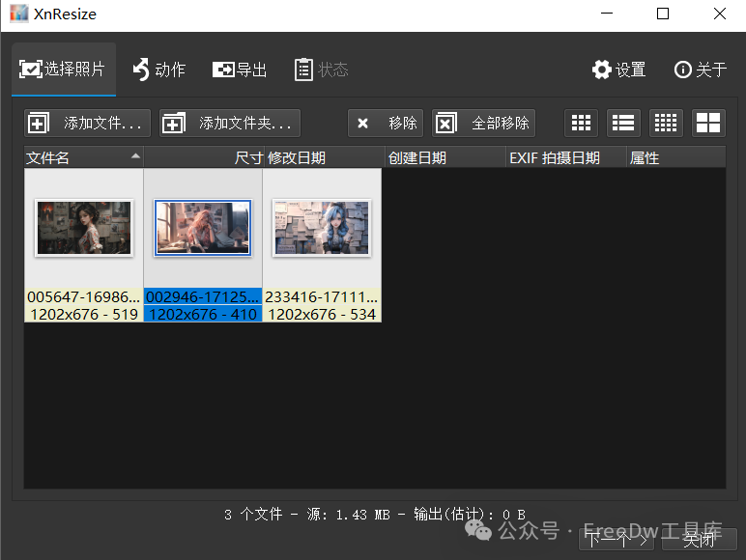Open the 状态 tab

pos(322,70)
